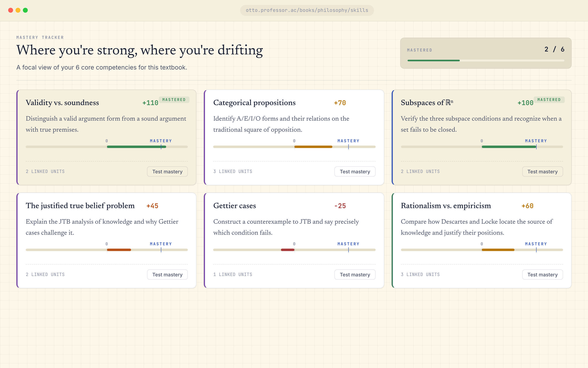Click the Rationalism vs. empiricism card title
Image resolution: width=588 pixels, height=368 pixels.
[446, 206]
